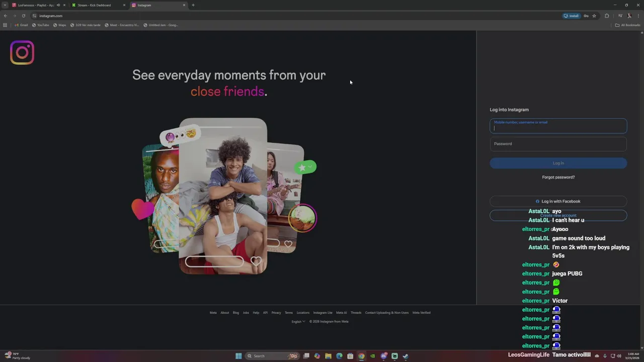Open the clock and date panel
The image size is (644, 362).
pyautogui.click(x=632, y=356)
